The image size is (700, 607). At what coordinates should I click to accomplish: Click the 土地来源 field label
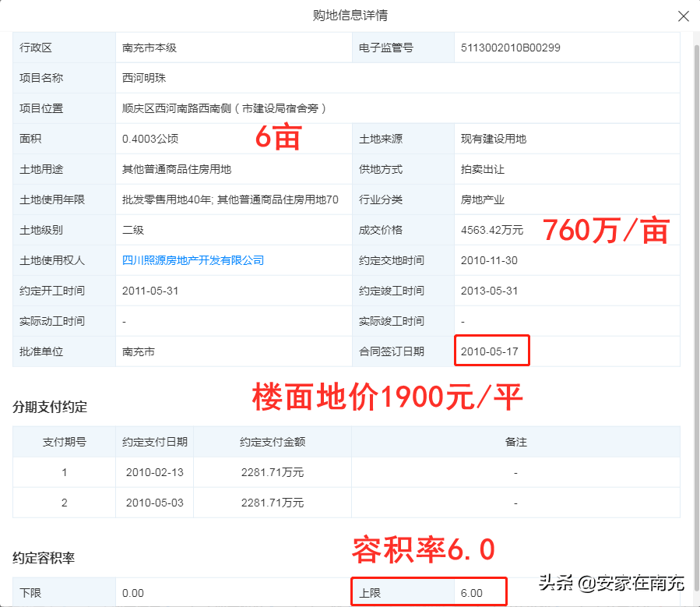point(380,139)
